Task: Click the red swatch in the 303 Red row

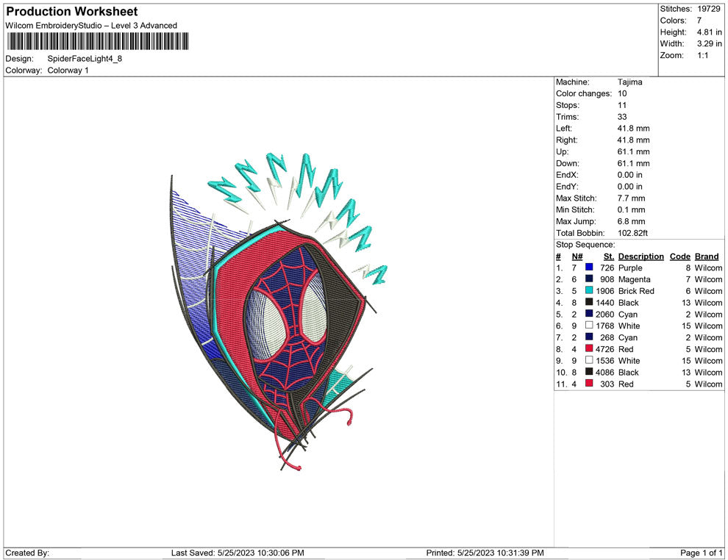Action: coord(589,383)
